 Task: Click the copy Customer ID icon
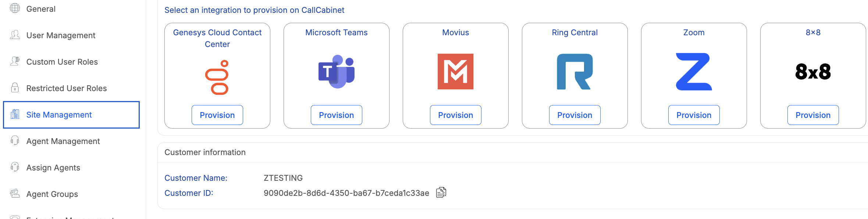coord(441,193)
